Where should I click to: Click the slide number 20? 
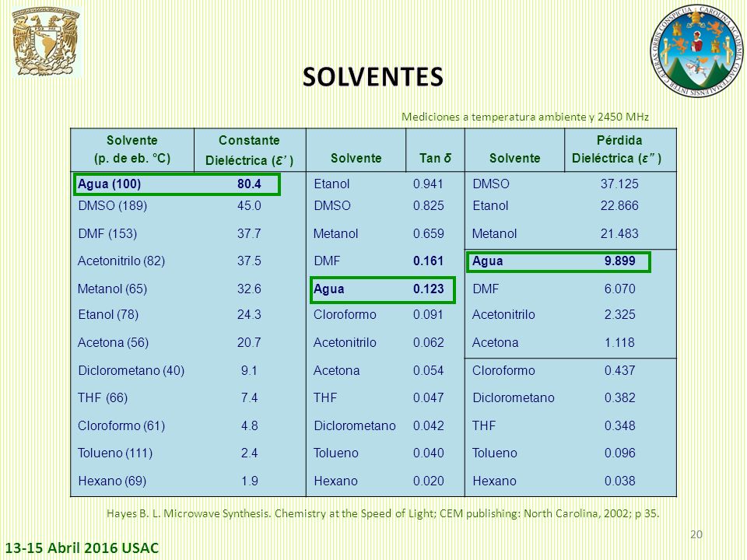[x=696, y=534]
